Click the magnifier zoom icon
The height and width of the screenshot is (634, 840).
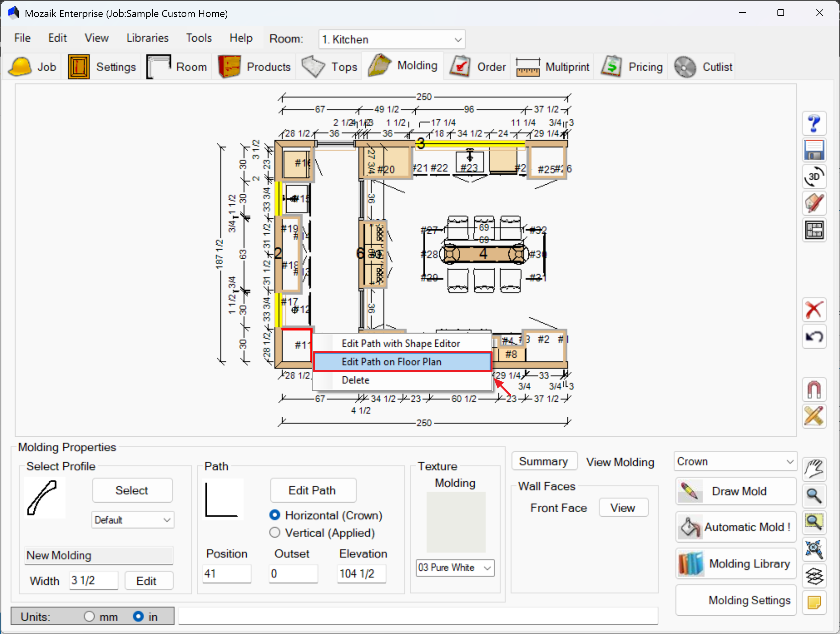tap(813, 496)
